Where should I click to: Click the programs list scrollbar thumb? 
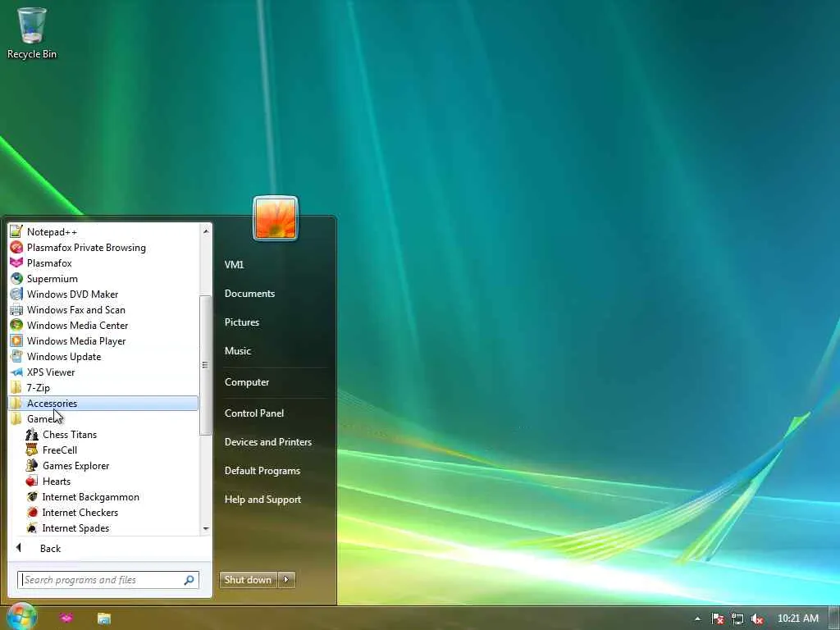[x=204, y=365]
